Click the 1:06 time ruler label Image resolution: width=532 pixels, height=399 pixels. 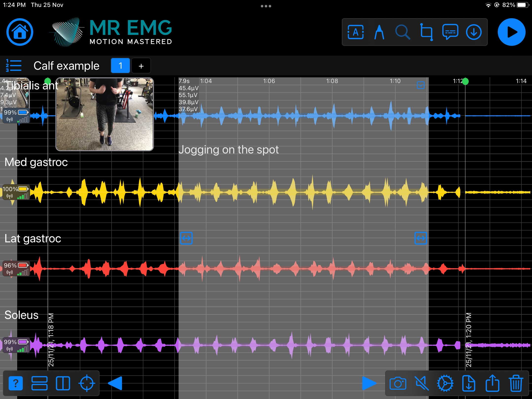tap(269, 81)
